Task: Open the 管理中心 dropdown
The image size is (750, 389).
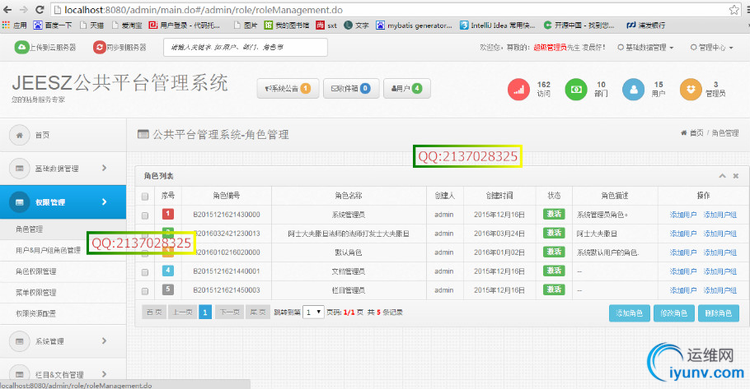Action: click(x=711, y=47)
